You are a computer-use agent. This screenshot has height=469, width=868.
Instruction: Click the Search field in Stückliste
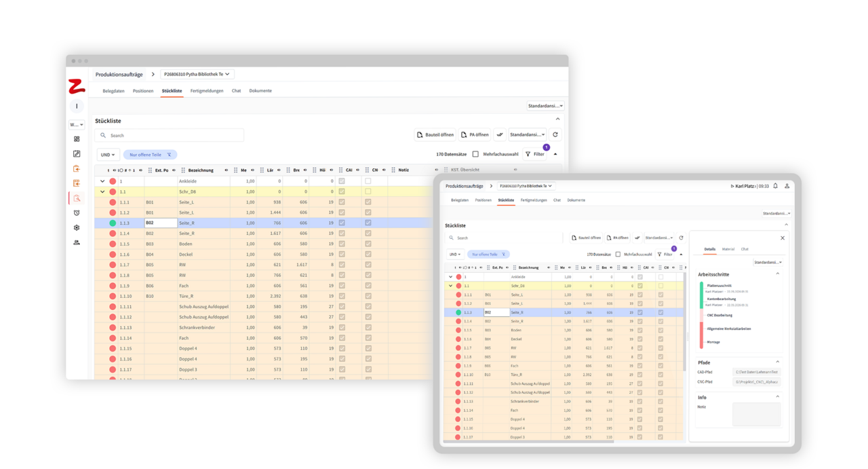170,136
